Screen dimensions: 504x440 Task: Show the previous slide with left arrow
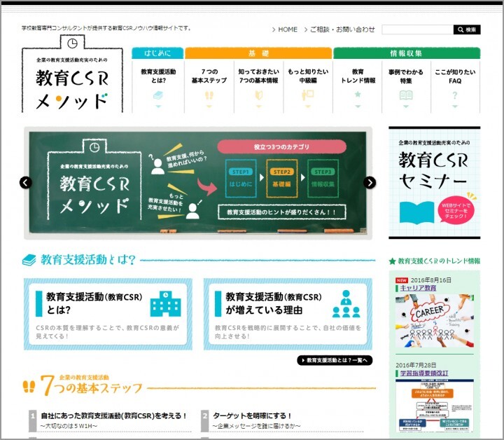(25, 183)
